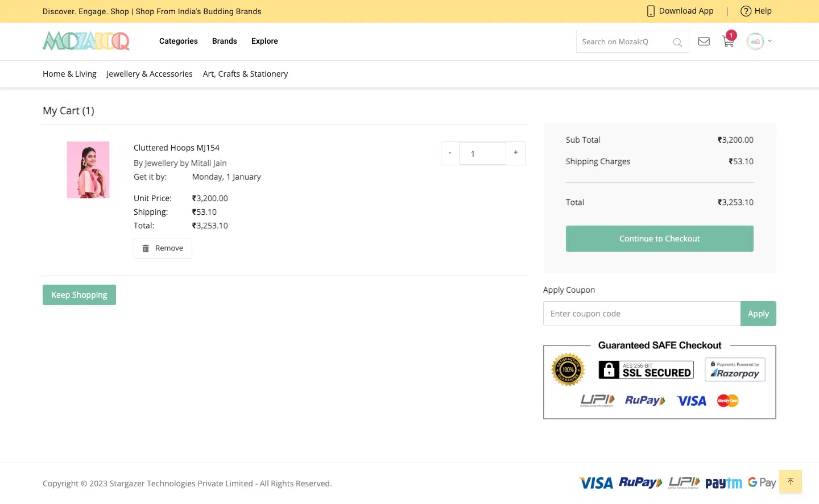This screenshot has height=504, width=819.
Task: Click the Keep Shopping button
Action: tap(79, 295)
